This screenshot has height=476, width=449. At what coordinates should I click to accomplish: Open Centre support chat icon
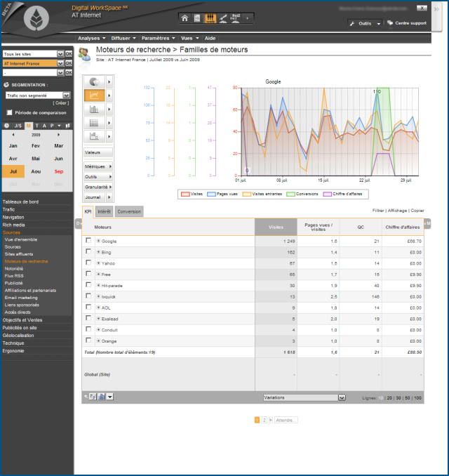tap(390, 23)
